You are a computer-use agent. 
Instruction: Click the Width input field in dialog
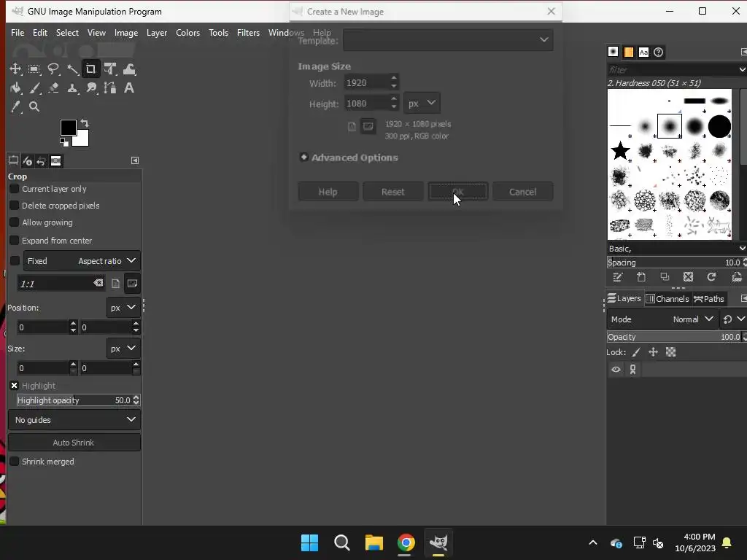[x=367, y=83]
